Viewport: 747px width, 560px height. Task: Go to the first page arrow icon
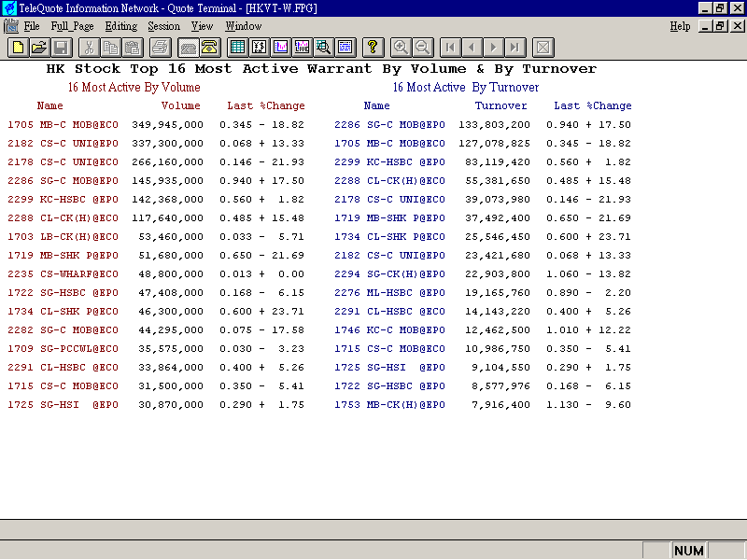(450, 48)
